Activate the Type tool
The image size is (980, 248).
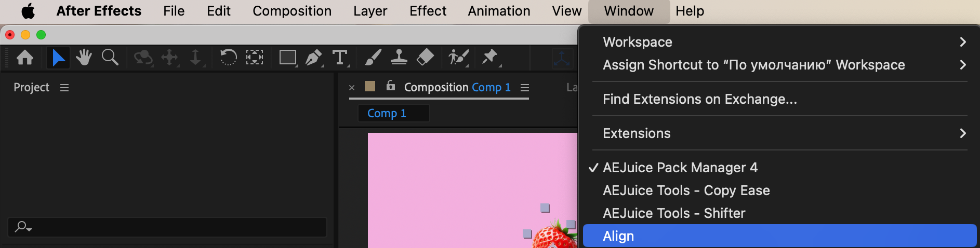340,57
